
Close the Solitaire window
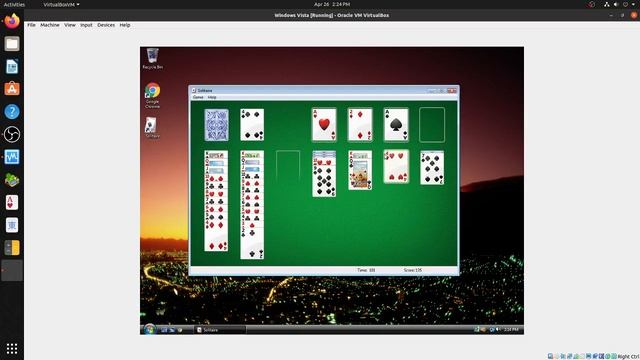tap(452, 91)
